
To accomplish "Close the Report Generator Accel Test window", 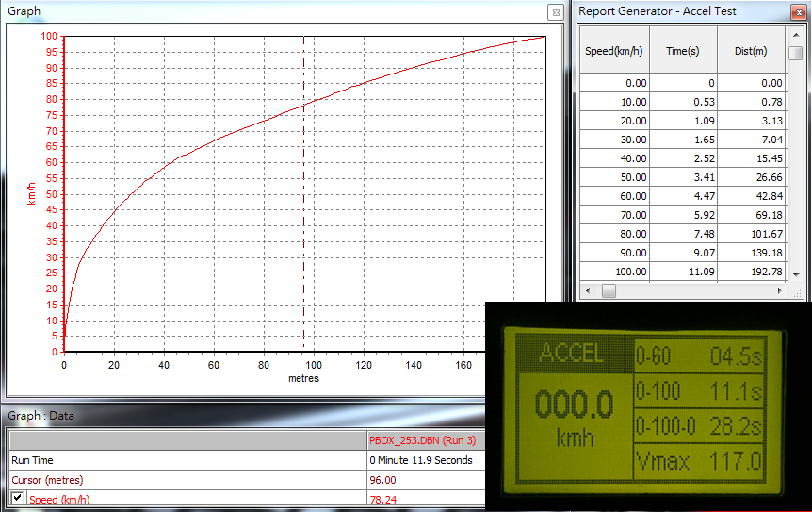I will click(799, 12).
